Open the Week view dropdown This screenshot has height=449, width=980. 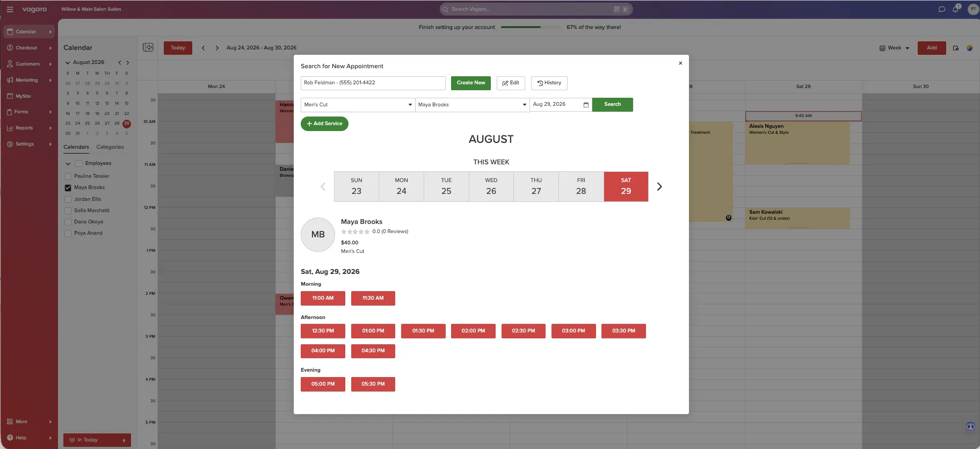(x=895, y=48)
